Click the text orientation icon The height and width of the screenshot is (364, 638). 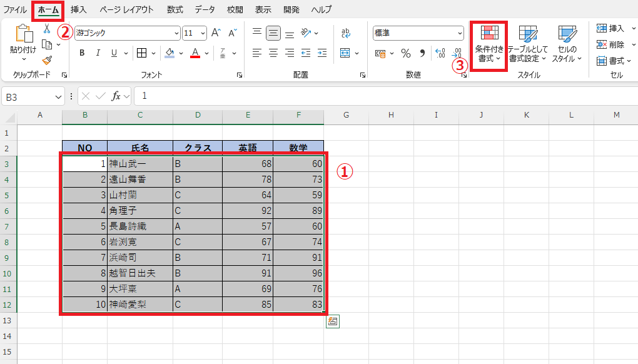pos(306,33)
